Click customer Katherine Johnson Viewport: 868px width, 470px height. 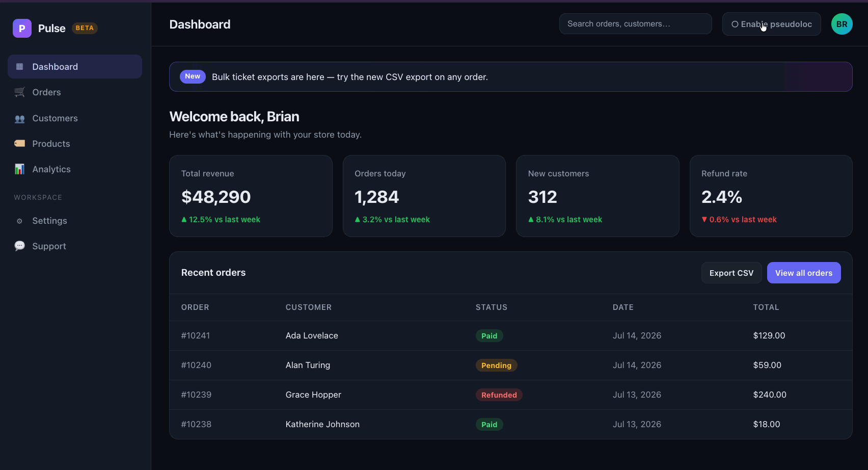click(322, 424)
